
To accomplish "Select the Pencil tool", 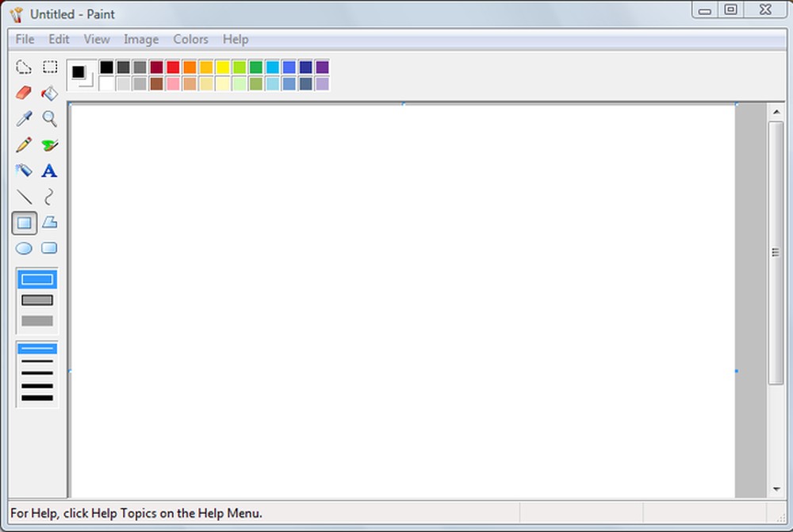I will pyautogui.click(x=24, y=145).
